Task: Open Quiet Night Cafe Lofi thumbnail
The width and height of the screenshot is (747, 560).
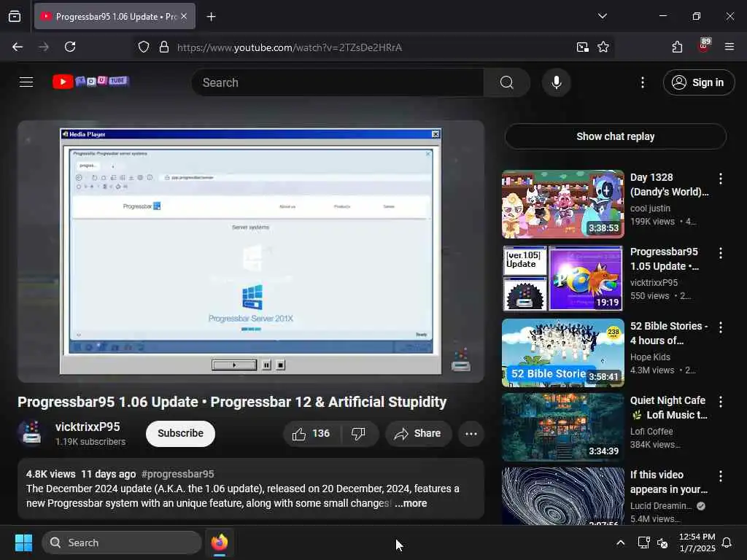Action: [x=562, y=427]
